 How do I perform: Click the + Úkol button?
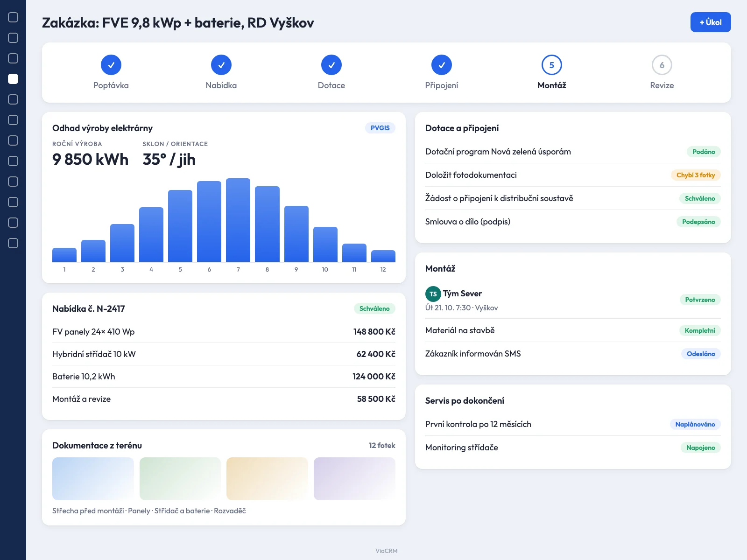click(711, 22)
